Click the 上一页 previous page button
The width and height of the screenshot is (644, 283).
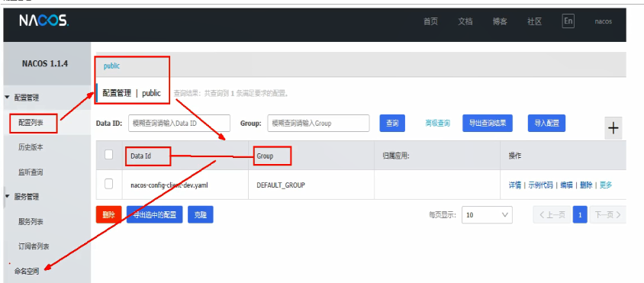point(552,215)
